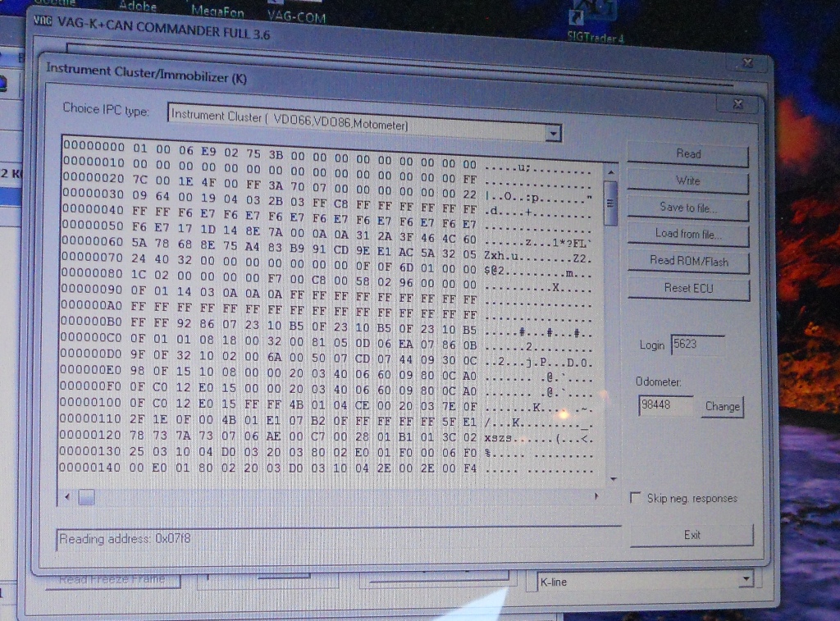Click hex address 000000E0

coord(90,370)
